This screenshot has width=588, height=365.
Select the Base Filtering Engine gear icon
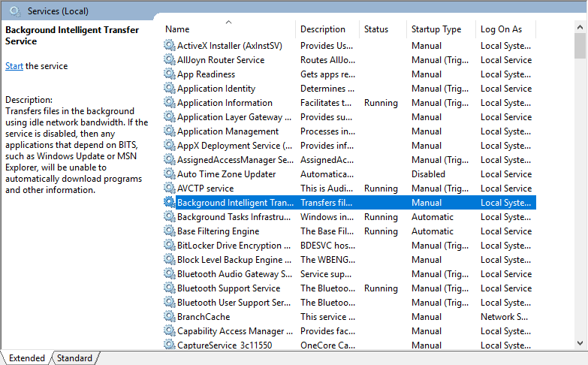[x=170, y=231]
